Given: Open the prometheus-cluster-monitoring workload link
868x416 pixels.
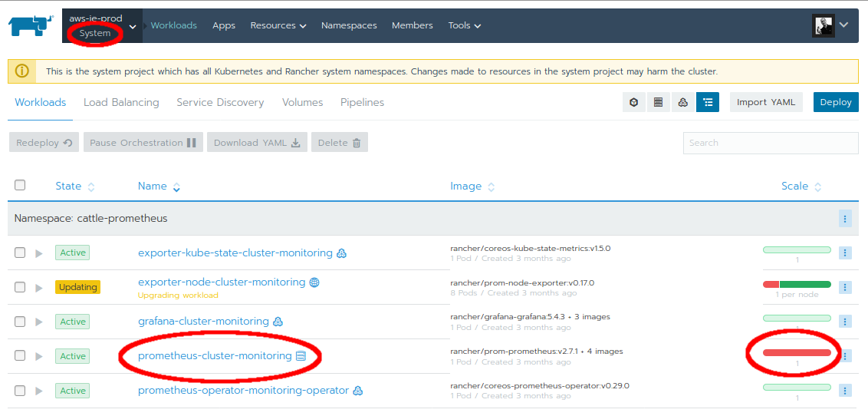Looking at the screenshot, I should [215, 355].
